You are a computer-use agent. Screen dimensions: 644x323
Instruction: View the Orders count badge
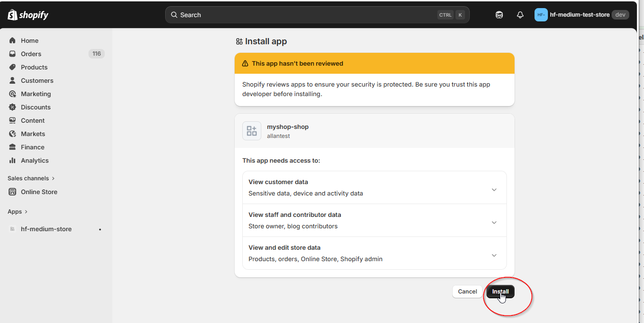click(x=97, y=54)
